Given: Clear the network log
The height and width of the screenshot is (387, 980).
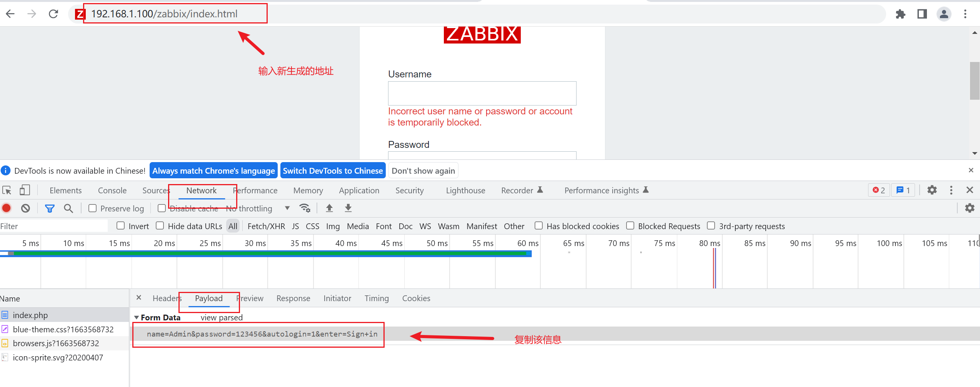Looking at the screenshot, I should [x=25, y=208].
